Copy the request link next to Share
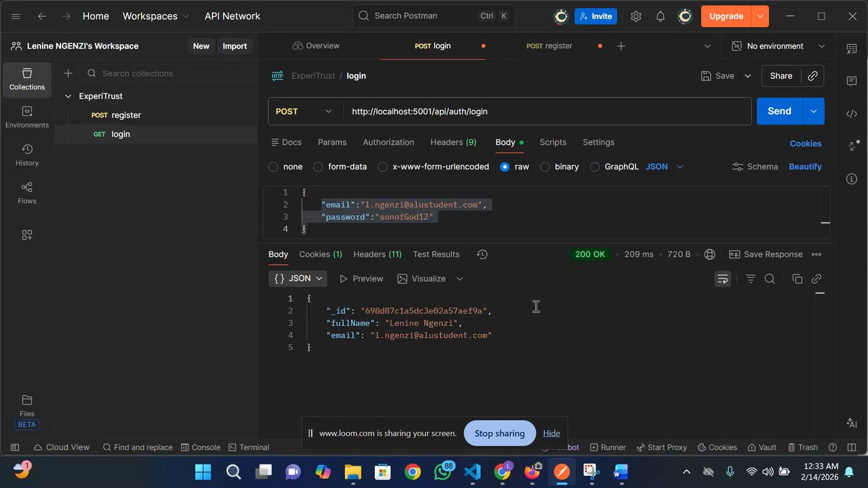 click(812, 76)
